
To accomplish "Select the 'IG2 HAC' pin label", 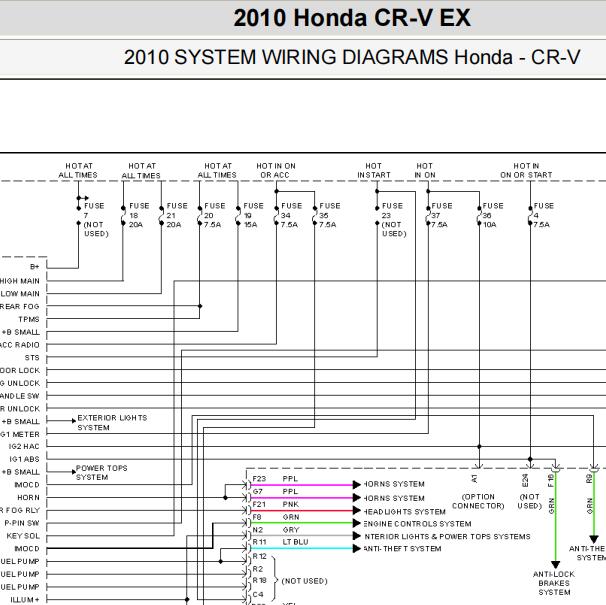I will [24, 447].
